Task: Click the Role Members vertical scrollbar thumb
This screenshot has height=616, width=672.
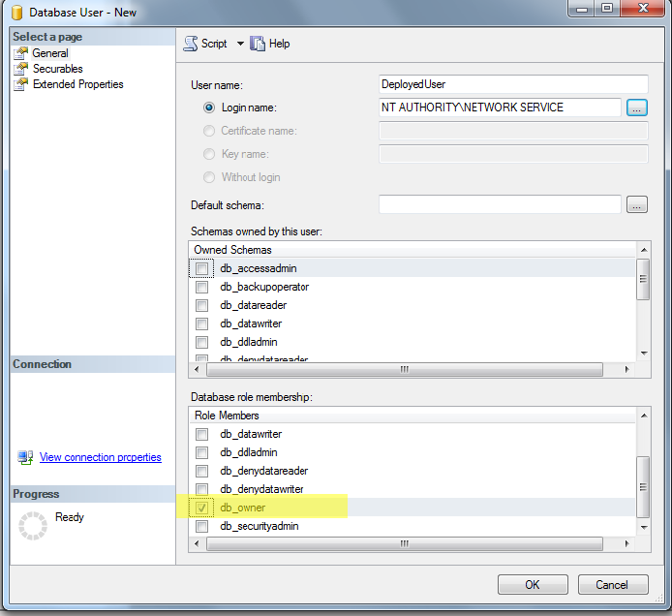Action: (x=643, y=487)
